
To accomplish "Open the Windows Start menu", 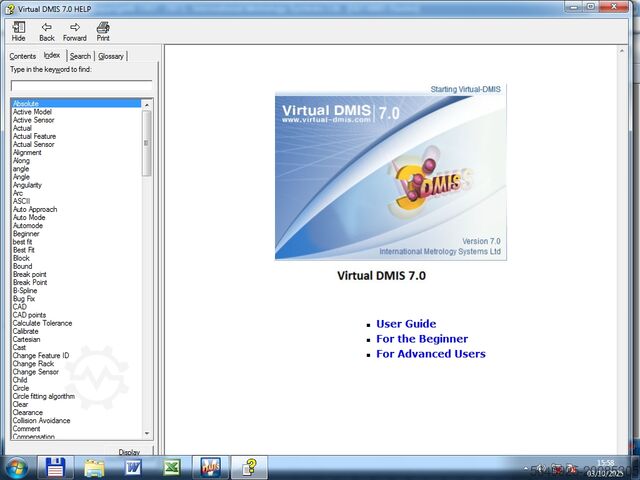I will tap(16, 467).
